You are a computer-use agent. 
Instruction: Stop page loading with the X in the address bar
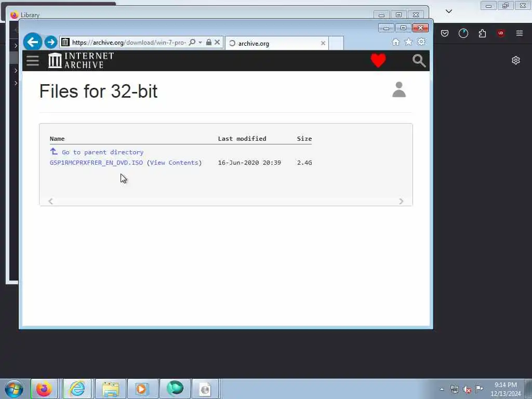click(217, 42)
